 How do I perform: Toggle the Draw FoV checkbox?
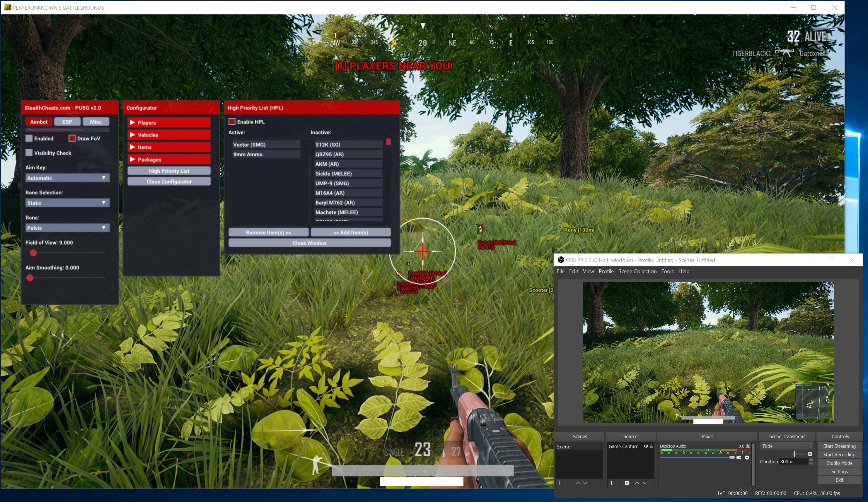[x=72, y=138]
